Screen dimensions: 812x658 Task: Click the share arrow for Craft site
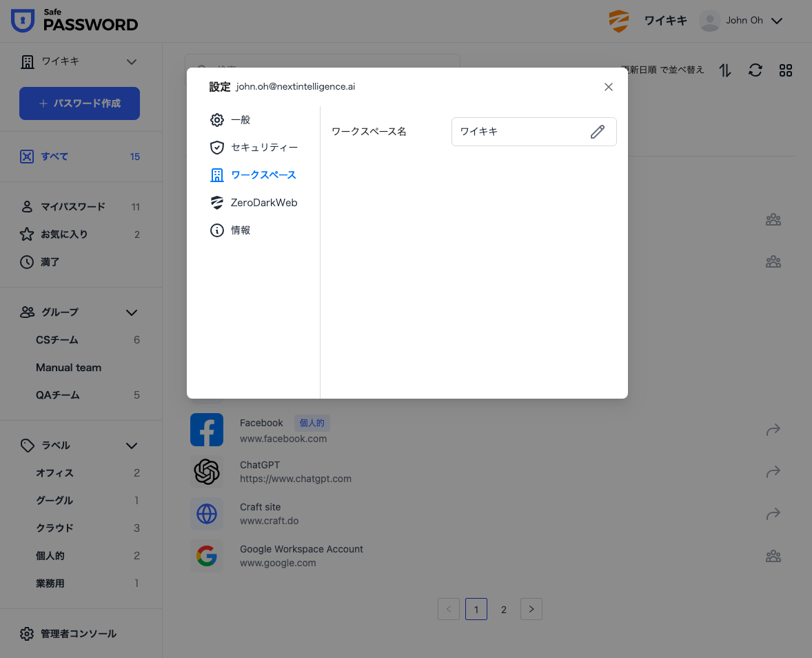tap(773, 514)
